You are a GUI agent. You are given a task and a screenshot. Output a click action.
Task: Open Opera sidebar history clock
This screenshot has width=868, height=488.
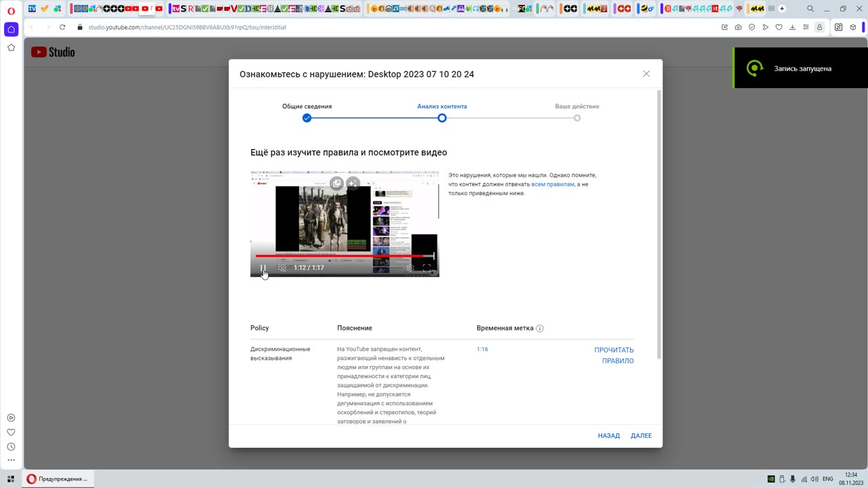point(11,447)
